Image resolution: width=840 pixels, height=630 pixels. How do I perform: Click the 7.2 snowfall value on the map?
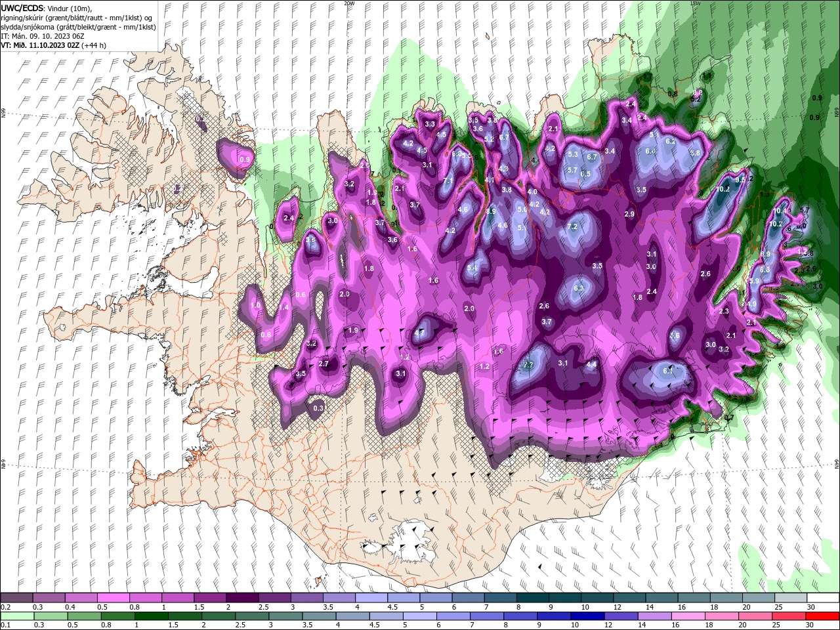pyautogui.click(x=572, y=226)
